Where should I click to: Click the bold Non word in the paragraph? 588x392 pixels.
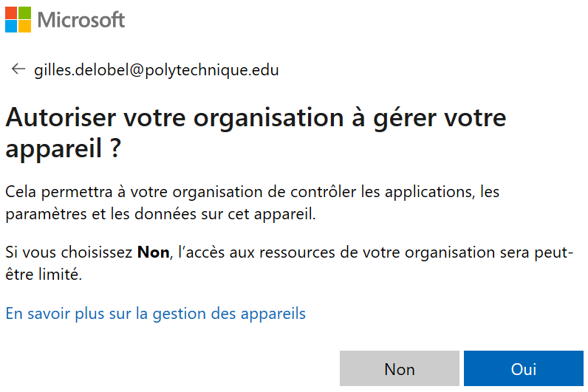click(x=154, y=252)
